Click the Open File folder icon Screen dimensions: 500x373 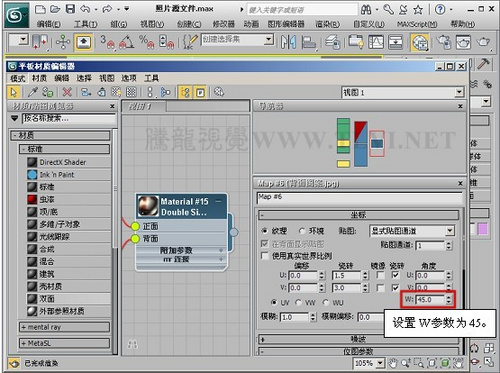tap(55, 9)
